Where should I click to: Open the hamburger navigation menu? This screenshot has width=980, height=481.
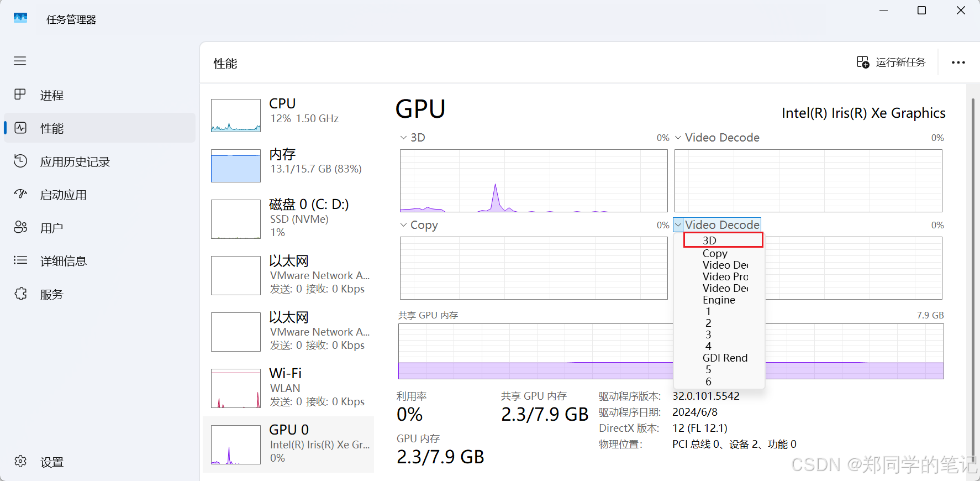coord(20,61)
